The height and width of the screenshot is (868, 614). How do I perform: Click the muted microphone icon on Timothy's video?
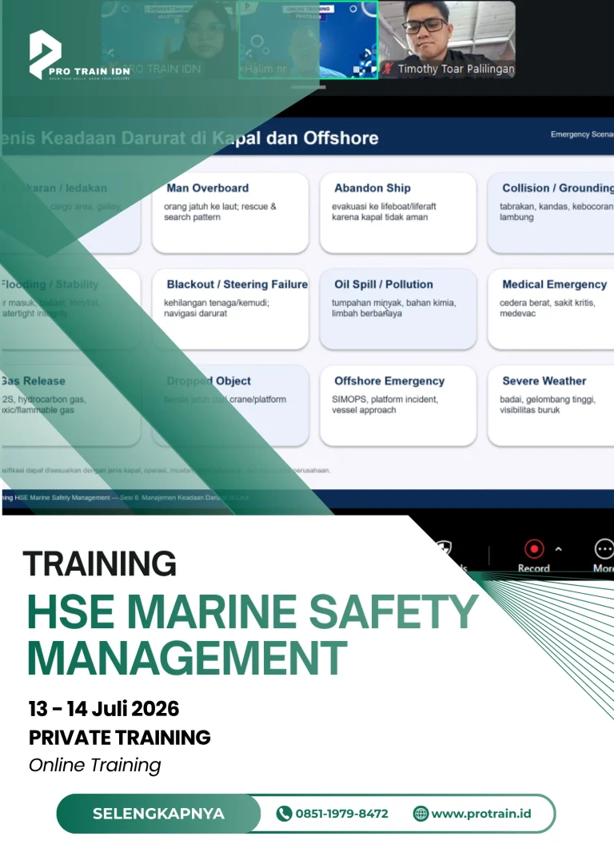pos(388,69)
